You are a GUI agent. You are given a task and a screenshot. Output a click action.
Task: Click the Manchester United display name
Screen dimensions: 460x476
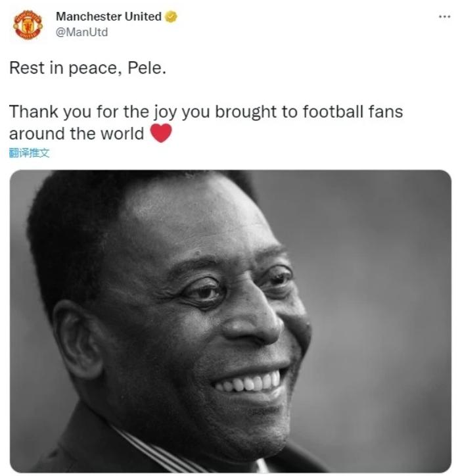click(108, 16)
